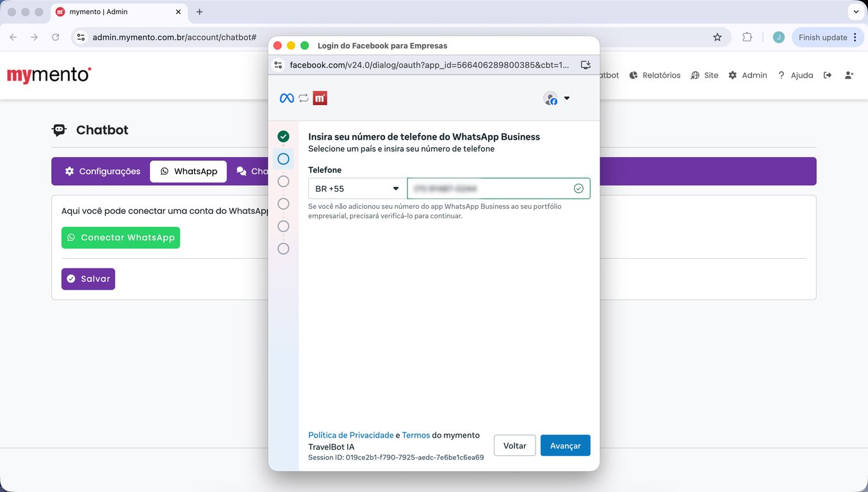Open Site in the mymento navigation
Viewport: 868px width, 492px height.
(704, 75)
